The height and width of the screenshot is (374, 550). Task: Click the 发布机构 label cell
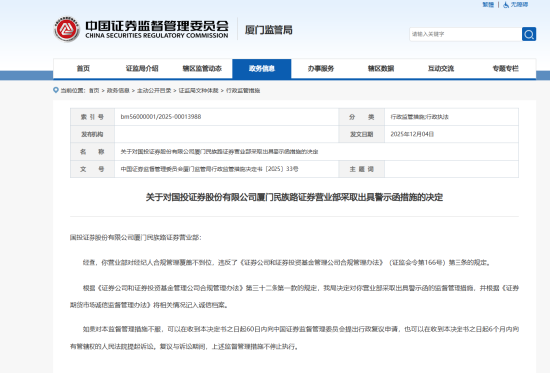pos(93,134)
